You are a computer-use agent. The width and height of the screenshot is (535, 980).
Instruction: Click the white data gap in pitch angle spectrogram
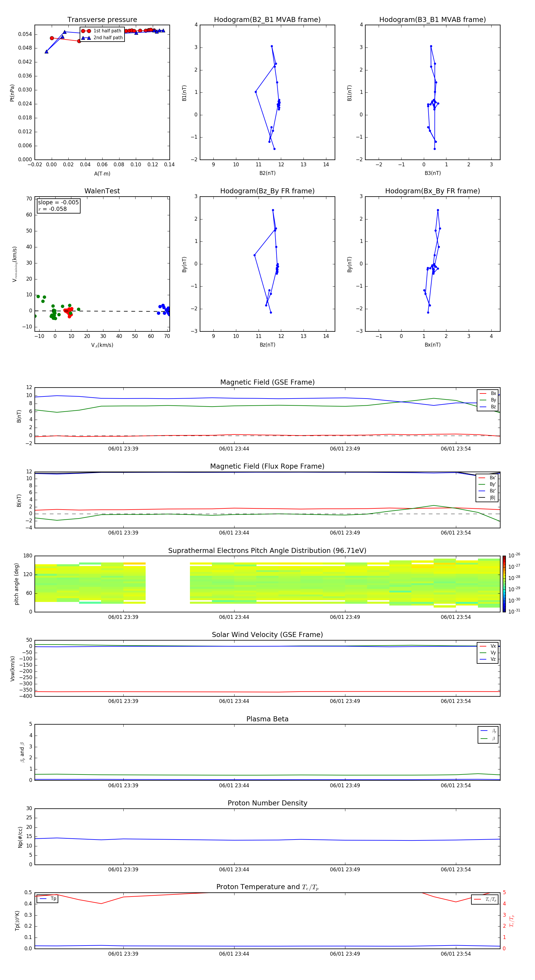pos(168,583)
